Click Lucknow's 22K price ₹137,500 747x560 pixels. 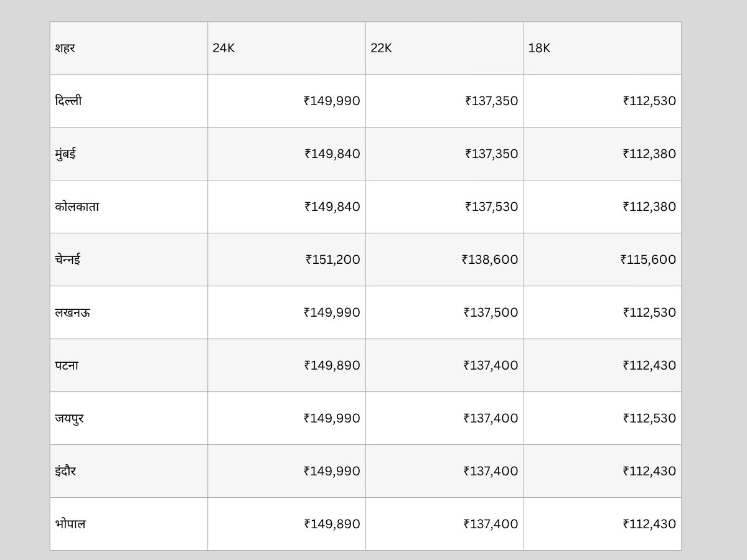(x=491, y=312)
